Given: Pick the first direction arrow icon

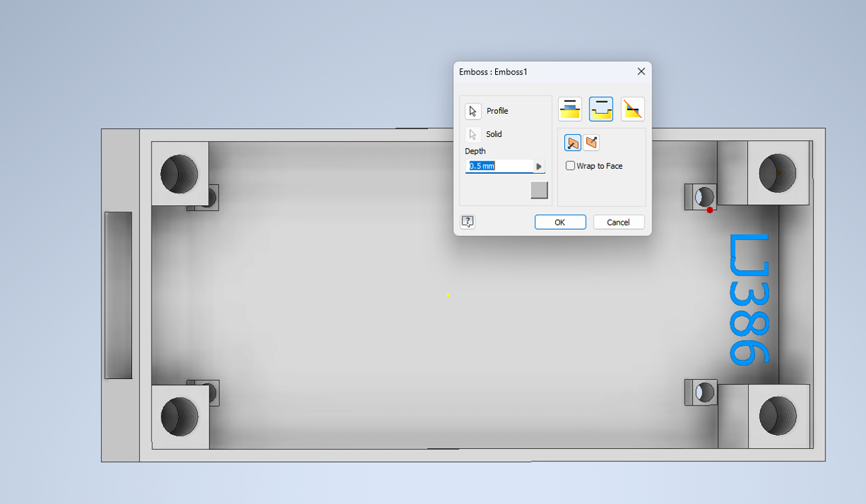Looking at the screenshot, I should click(573, 143).
